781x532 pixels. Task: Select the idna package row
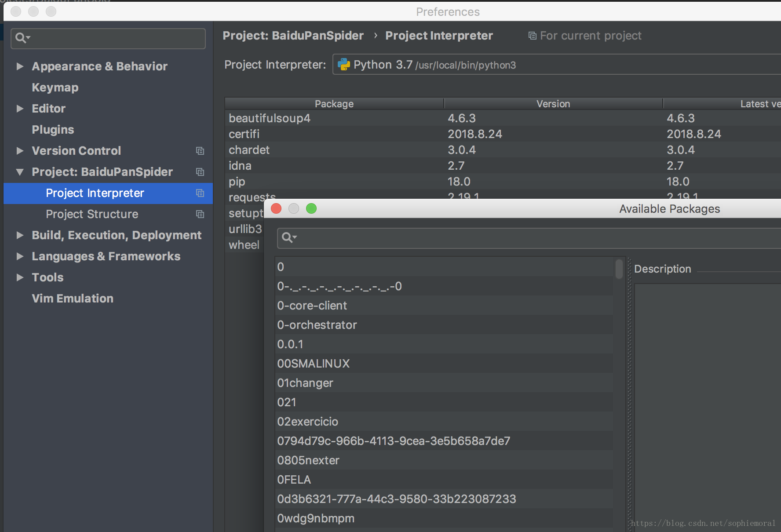[x=503, y=166]
